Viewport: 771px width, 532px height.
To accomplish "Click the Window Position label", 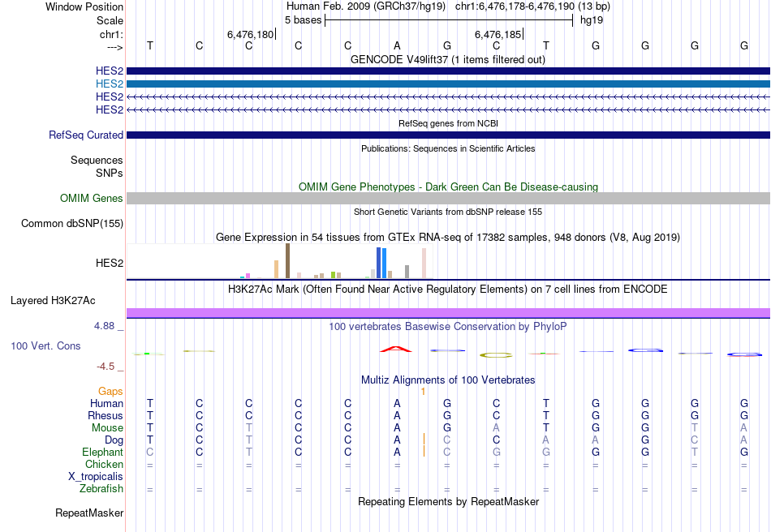I will [84, 6].
